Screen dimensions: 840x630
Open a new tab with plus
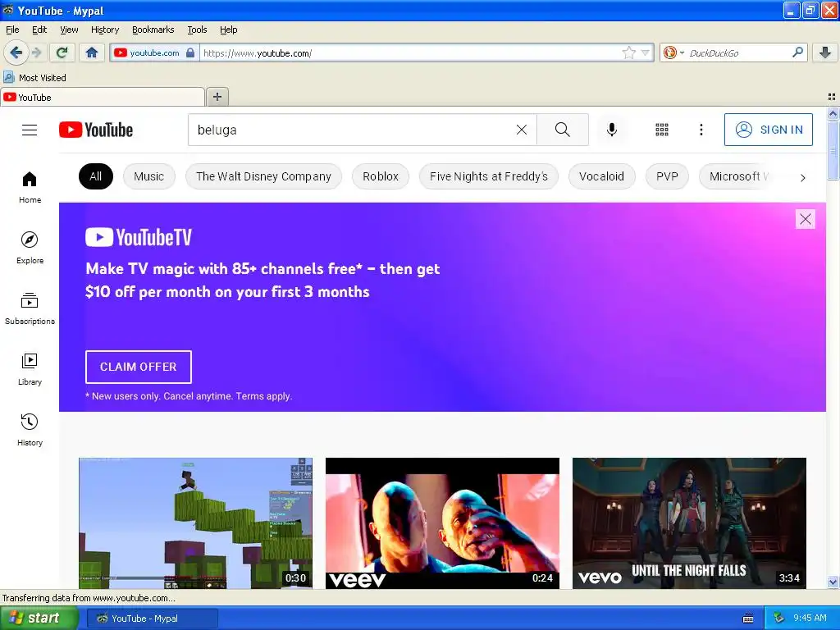click(217, 97)
